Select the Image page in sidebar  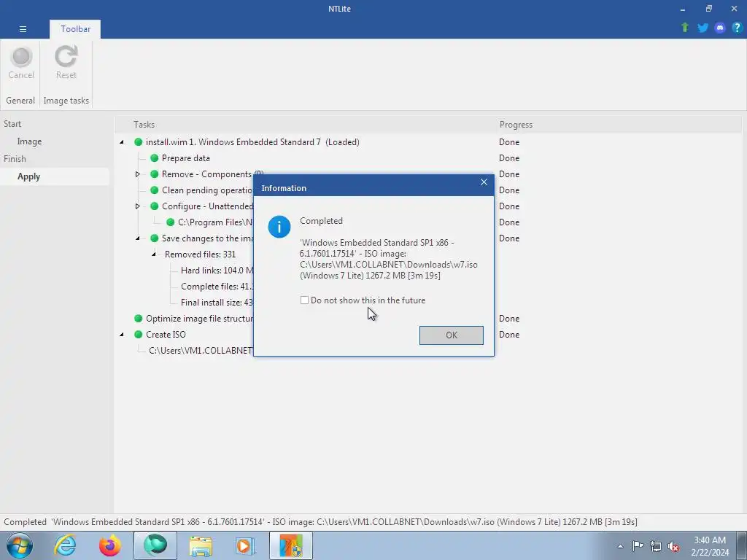(29, 141)
